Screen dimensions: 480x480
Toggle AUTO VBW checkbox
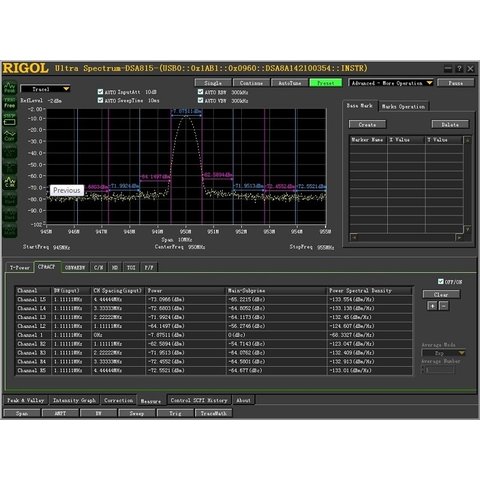(200, 100)
